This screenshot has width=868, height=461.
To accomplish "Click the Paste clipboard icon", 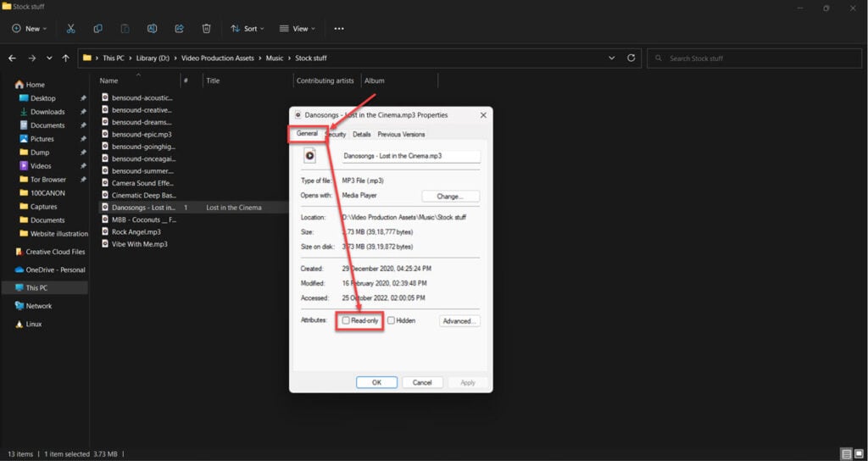I will [125, 29].
